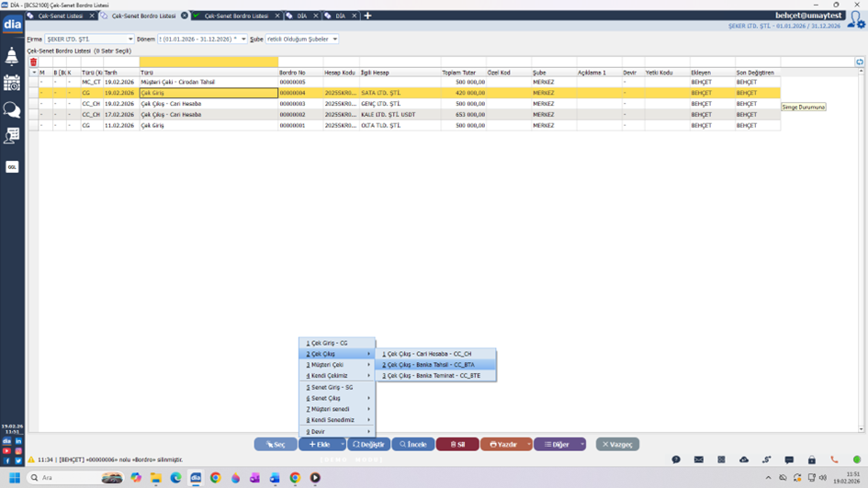
Task: Click the lock icon in status bar
Action: click(811, 460)
